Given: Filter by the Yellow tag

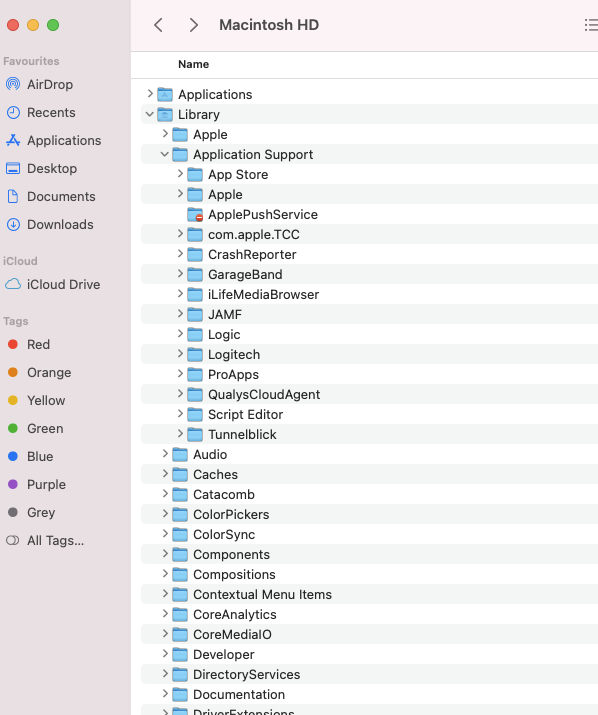Looking at the screenshot, I should 46,400.
